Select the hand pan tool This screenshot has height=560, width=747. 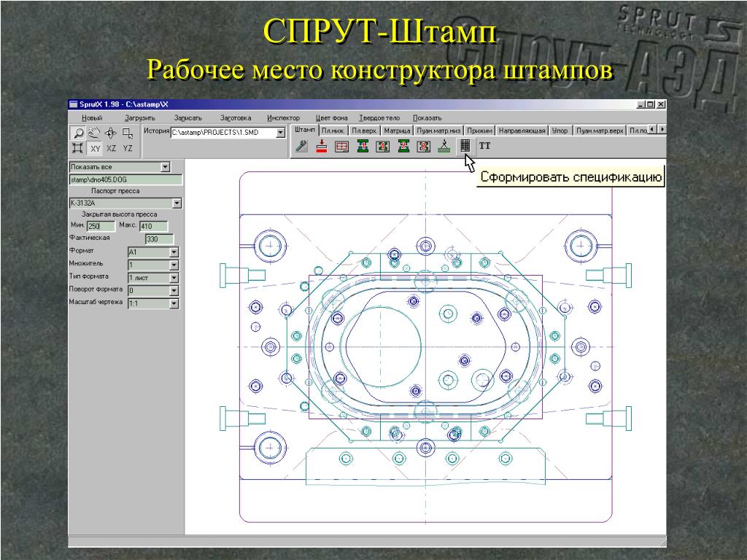coord(94,133)
